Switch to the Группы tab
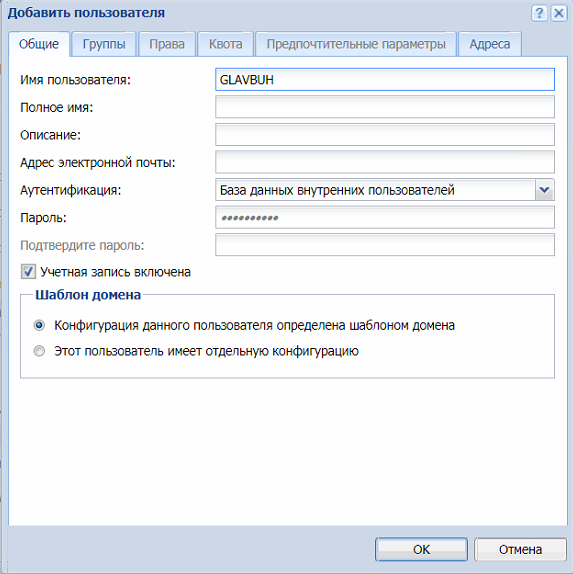 point(104,44)
